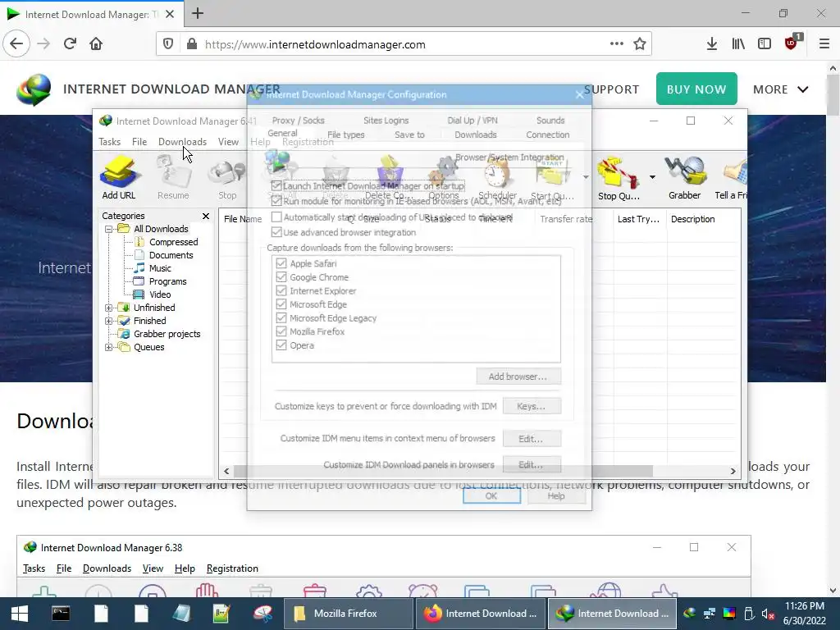Click the Firefox page vertical scrollbar
Viewport: 840px width, 630px height.
click(833, 95)
